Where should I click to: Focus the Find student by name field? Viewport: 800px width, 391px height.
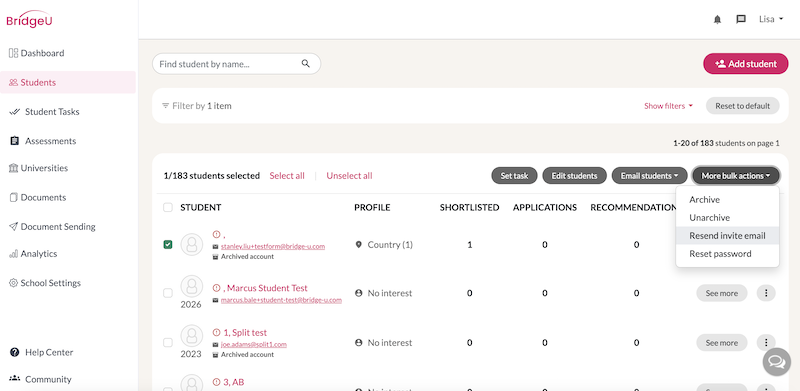tap(237, 64)
